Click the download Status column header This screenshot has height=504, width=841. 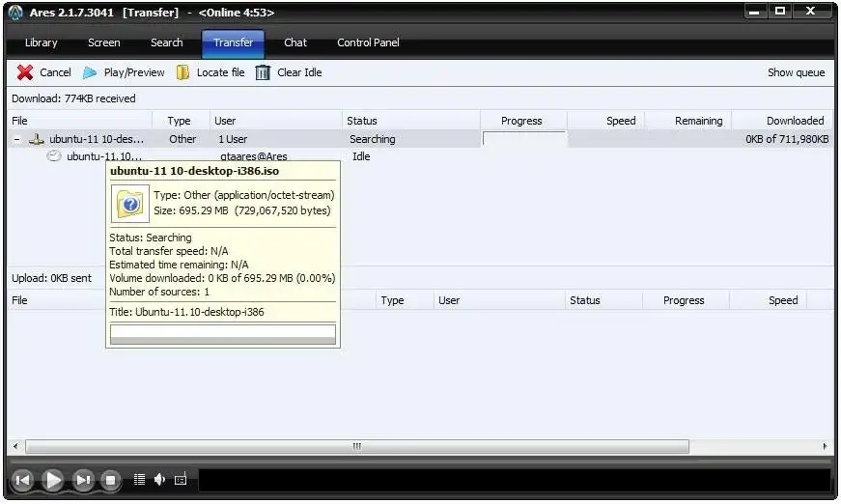tap(411, 121)
